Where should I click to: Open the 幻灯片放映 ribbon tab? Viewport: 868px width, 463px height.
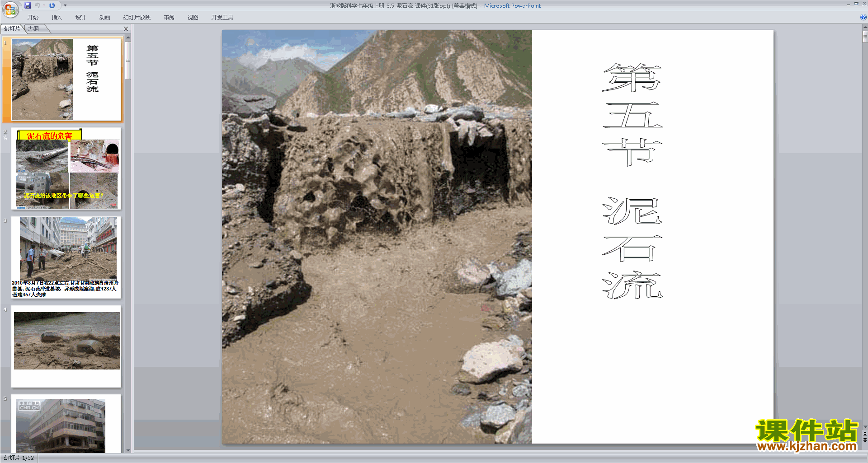[x=137, y=18]
